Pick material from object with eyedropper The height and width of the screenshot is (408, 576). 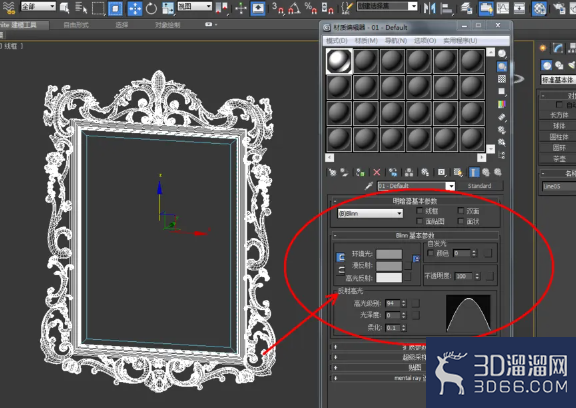pos(368,186)
